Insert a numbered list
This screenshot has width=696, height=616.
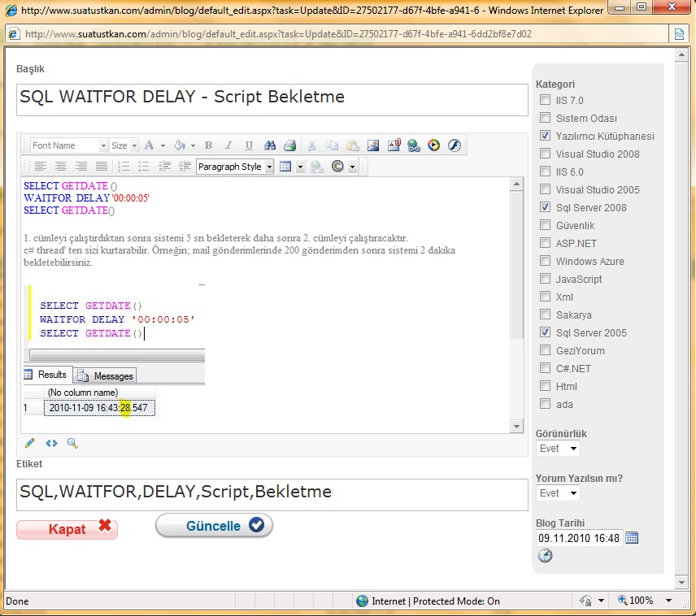[x=124, y=167]
